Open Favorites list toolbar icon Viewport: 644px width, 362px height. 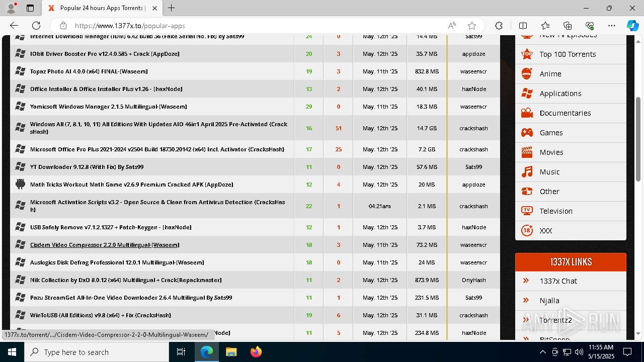click(545, 26)
